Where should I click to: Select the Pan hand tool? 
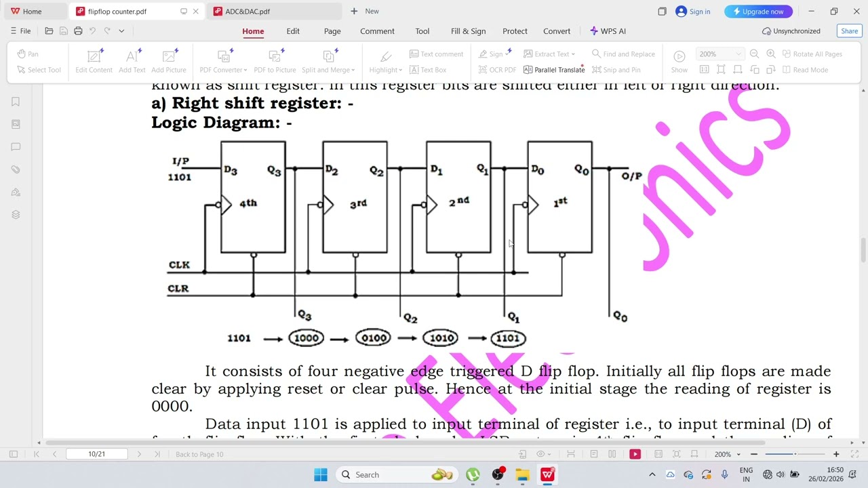pos(28,54)
